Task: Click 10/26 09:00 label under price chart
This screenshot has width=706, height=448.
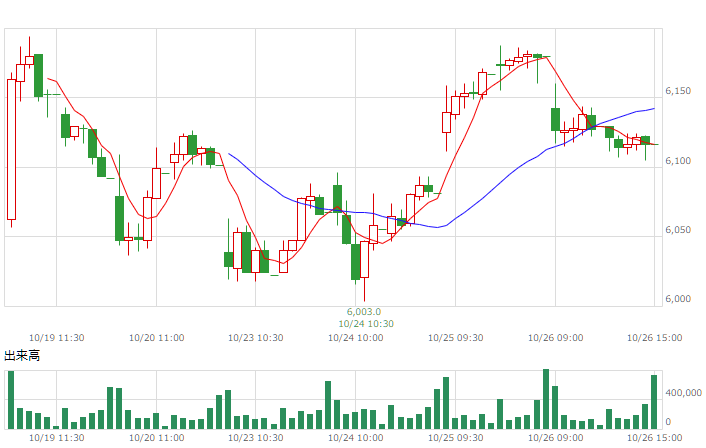Action: pos(556,338)
